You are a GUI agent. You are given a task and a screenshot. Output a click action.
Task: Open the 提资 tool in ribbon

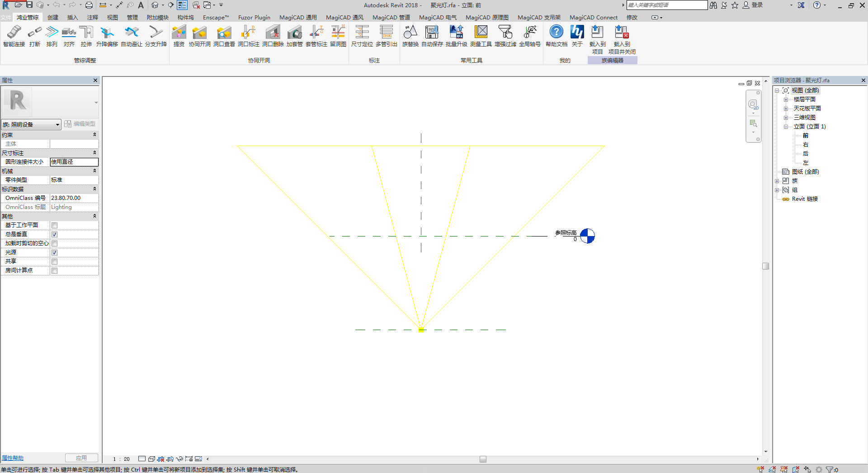[x=179, y=36]
